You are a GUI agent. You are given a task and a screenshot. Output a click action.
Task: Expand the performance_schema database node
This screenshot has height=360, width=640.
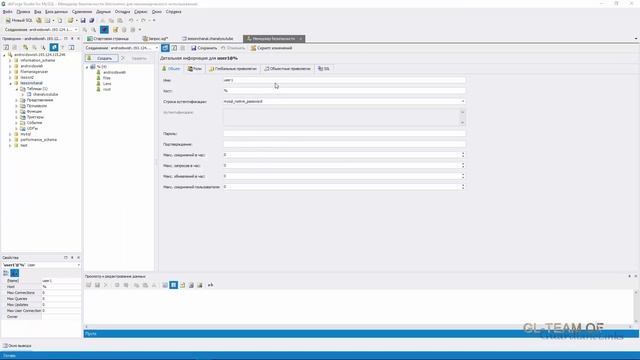coord(10,140)
